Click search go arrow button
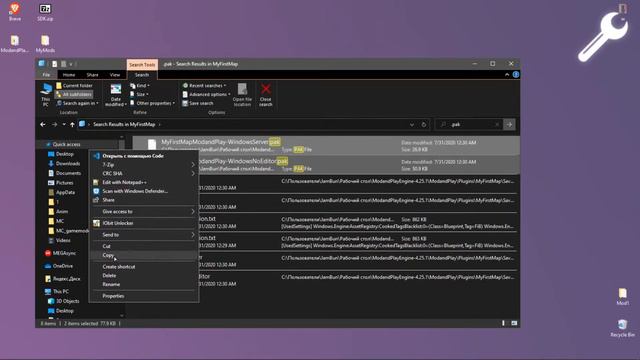Image resolution: width=640 pixels, height=360 pixels. (509, 124)
